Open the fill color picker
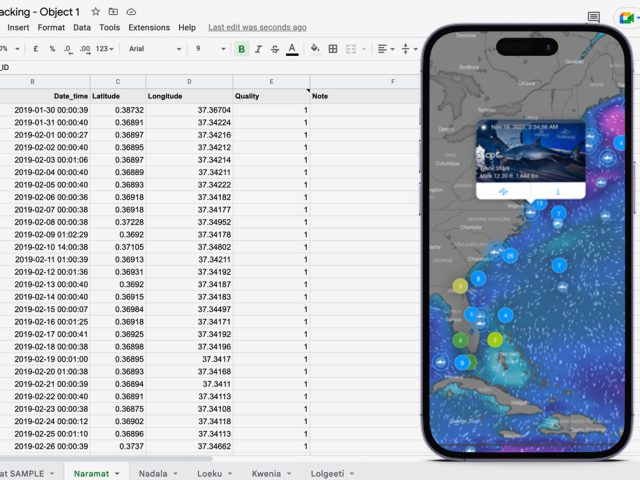Image resolution: width=640 pixels, height=480 pixels. (x=315, y=49)
